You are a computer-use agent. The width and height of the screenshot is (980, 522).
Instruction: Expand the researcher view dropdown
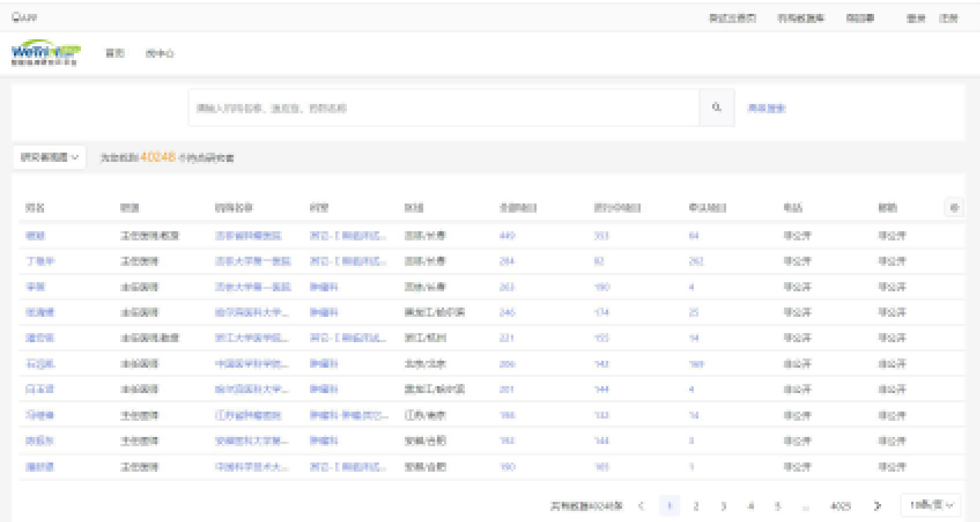coord(49,157)
